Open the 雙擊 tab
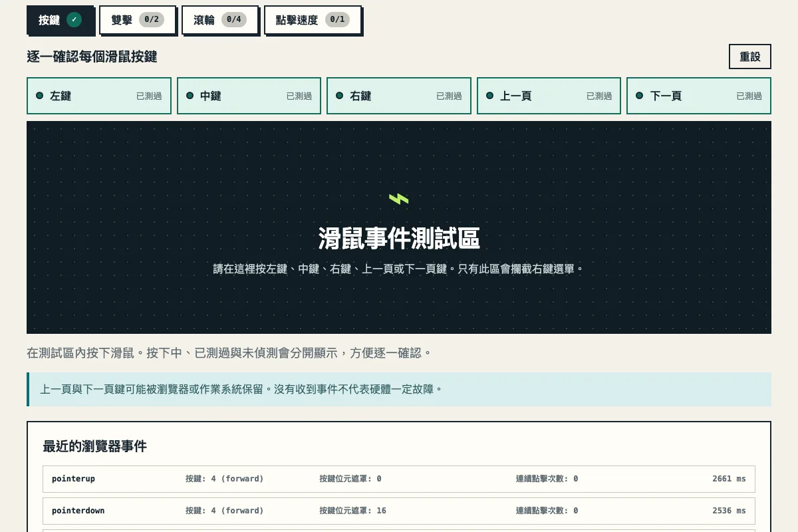Image resolution: width=798 pixels, height=532 pixels. [x=138, y=20]
